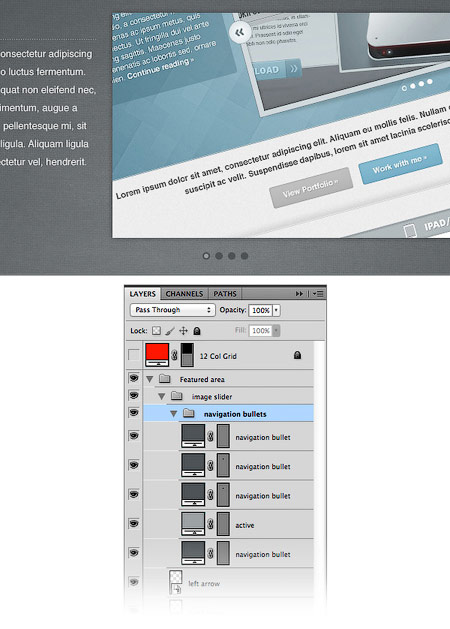Switch to the Channels tab
450x629 pixels.
(x=184, y=294)
